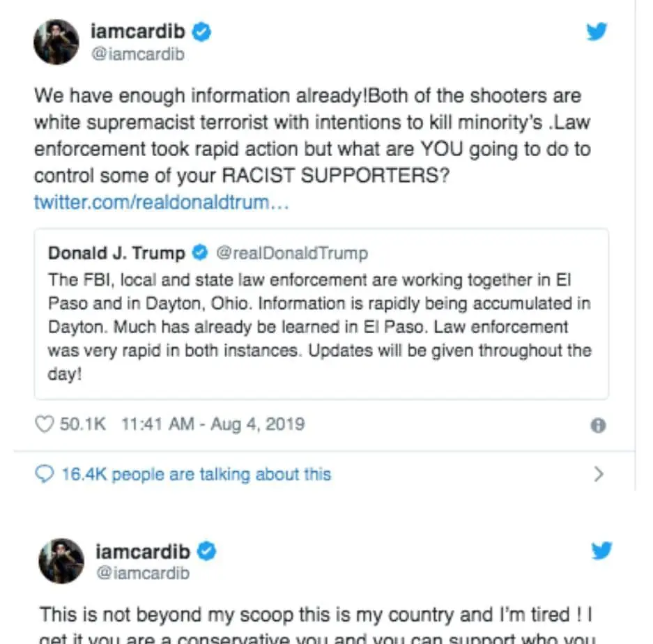The height and width of the screenshot is (644, 653).
Task: Click the speech bubble reply icon
Action: point(44,475)
